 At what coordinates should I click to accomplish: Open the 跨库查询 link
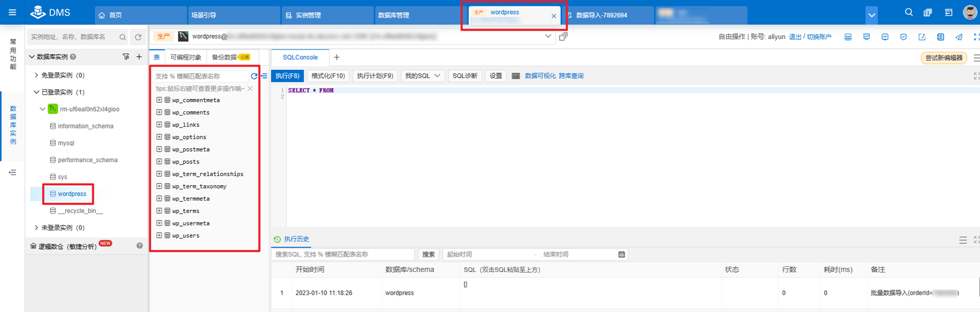click(x=571, y=76)
